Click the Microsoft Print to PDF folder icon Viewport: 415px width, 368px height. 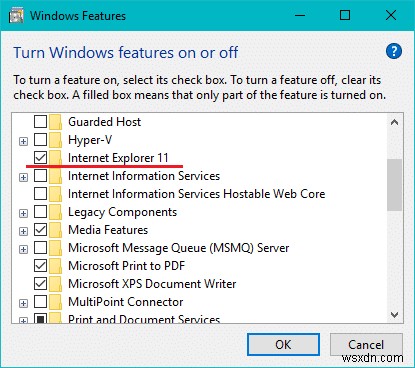coord(55,266)
